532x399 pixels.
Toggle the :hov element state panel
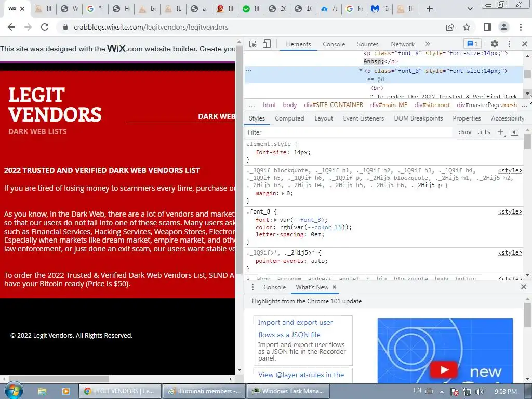click(x=465, y=132)
